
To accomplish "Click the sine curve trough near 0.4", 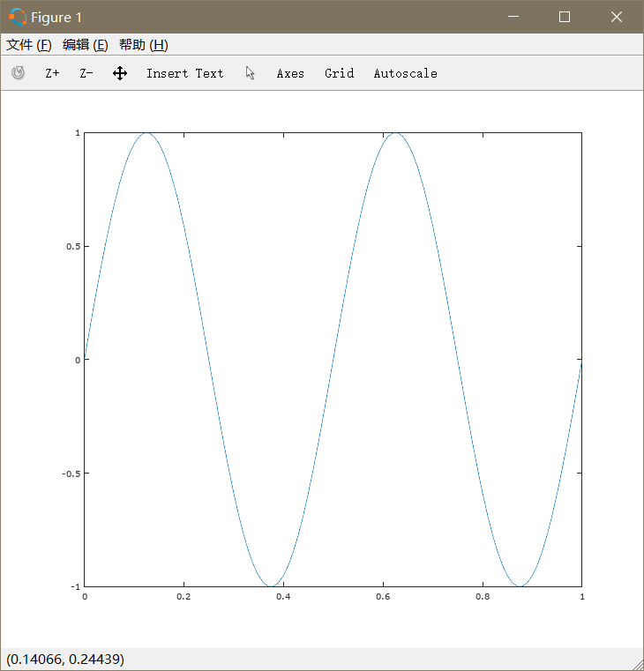I will pyautogui.click(x=271, y=585).
